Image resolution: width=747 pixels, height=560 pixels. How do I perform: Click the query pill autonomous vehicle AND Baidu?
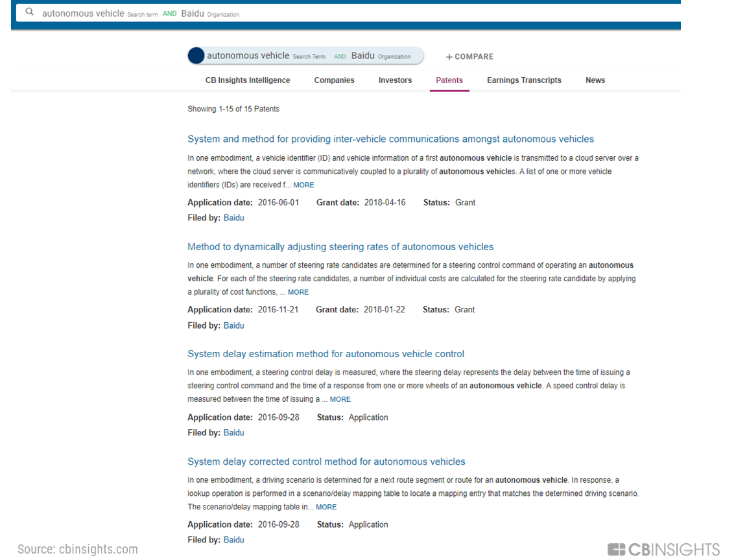click(x=305, y=56)
